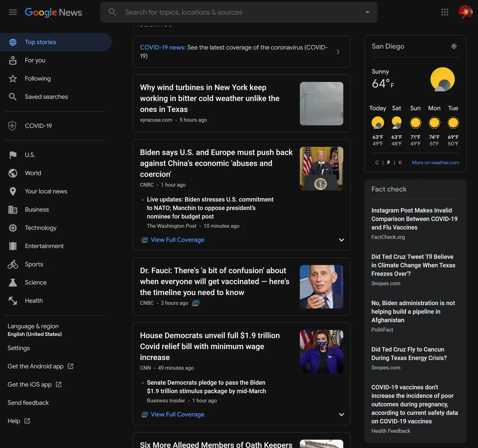Open the hamburger main menu
478x448 pixels.
point(13,12)
